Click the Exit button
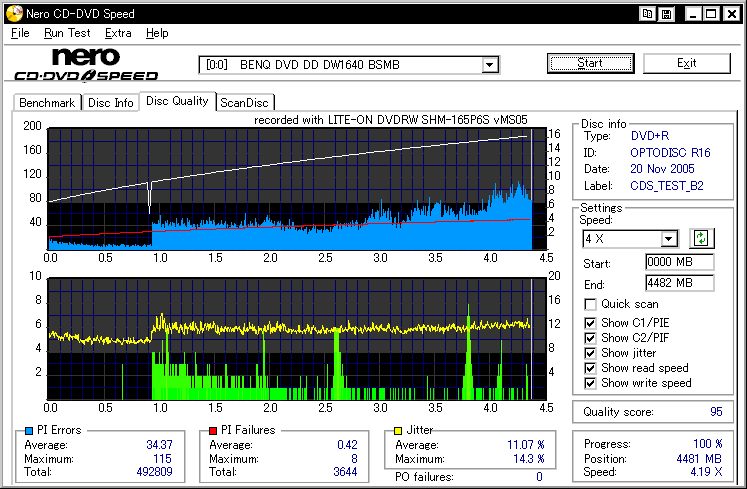Screen dimensions: 747x489 click(x=686, y=63)
